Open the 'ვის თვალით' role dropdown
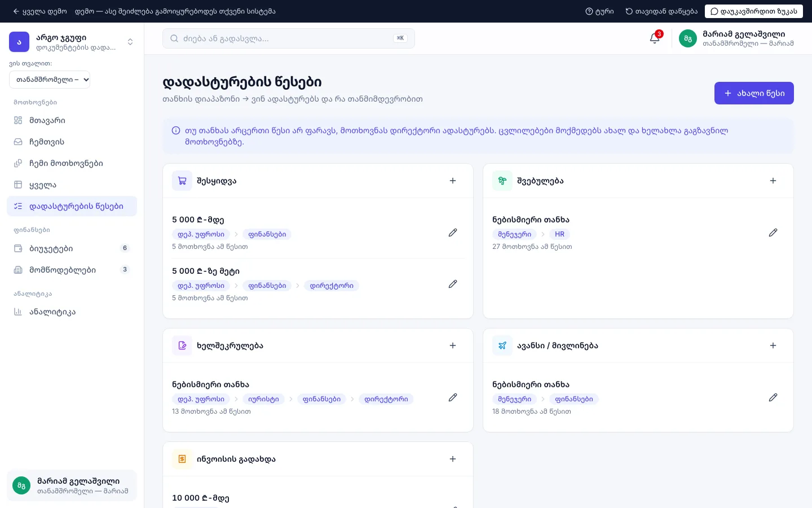Screen dimensions: 812x508 point(50,80)
